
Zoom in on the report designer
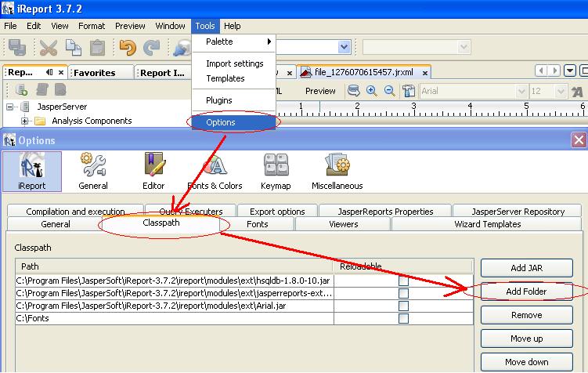[372, 91]
